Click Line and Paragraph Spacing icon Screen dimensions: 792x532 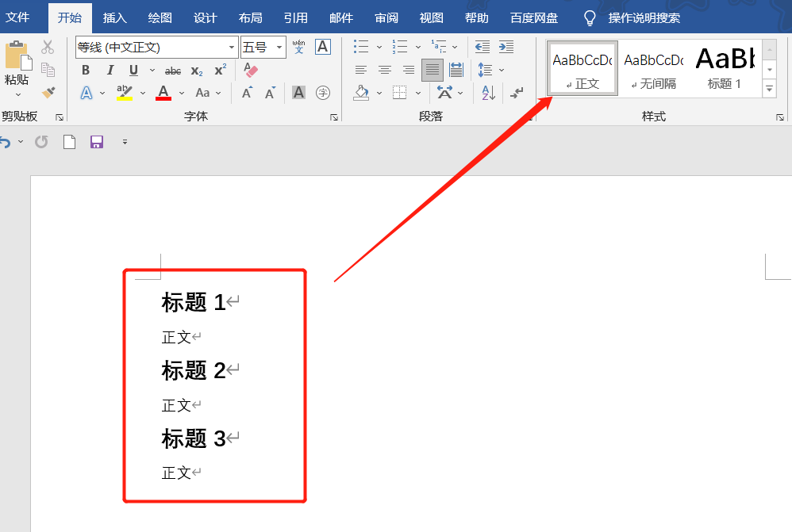tap(485, 70)
